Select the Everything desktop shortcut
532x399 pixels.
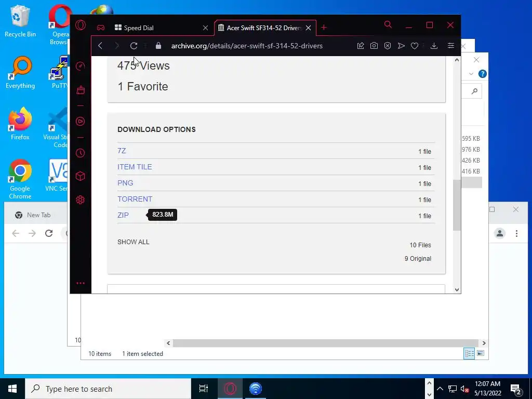tap(20, 73)
